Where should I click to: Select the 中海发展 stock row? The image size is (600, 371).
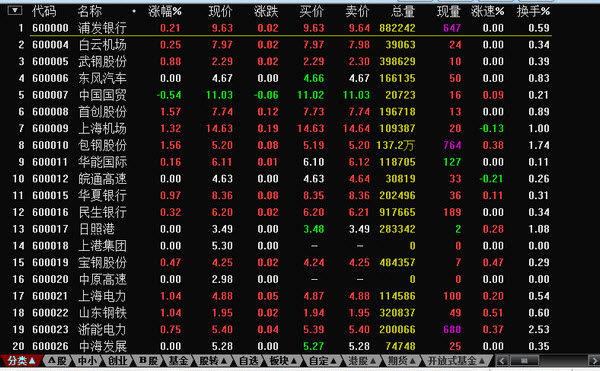pos(279,346)
